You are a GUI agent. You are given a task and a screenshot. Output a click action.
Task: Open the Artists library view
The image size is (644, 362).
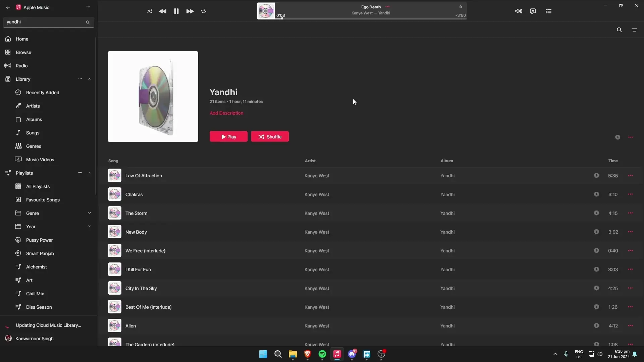(48, 106)
